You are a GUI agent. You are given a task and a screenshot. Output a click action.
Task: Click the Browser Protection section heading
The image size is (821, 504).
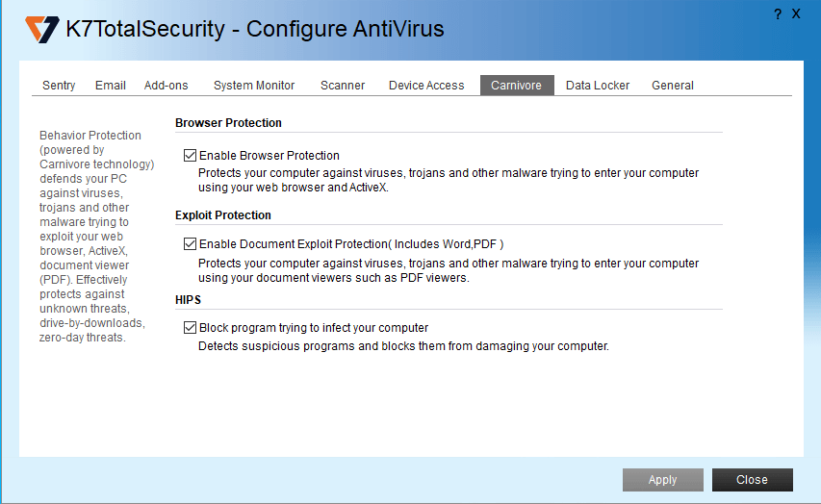point(228,123)
